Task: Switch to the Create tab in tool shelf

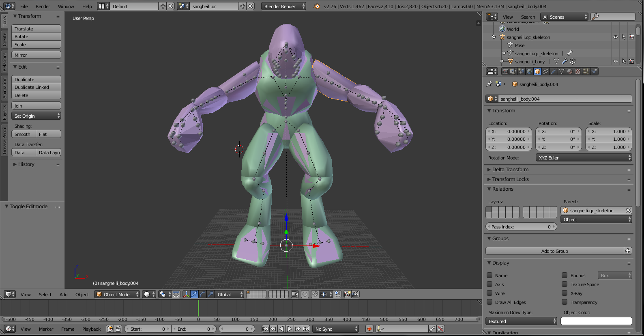Action: (4, 39)
